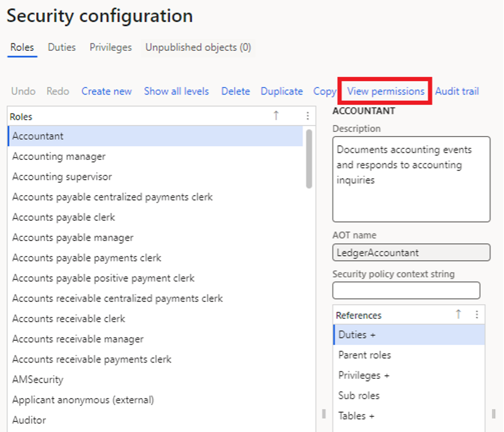The width and height of the screenshot is (504, 432).
Task: Expand Privileges under References
Action: point(361,375)
